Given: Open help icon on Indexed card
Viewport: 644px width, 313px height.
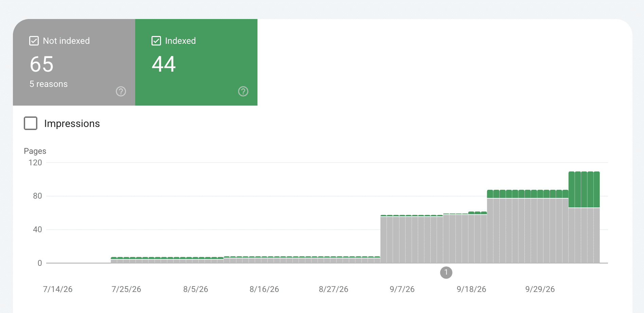Looking at the screenshot, I should point(243,91).
